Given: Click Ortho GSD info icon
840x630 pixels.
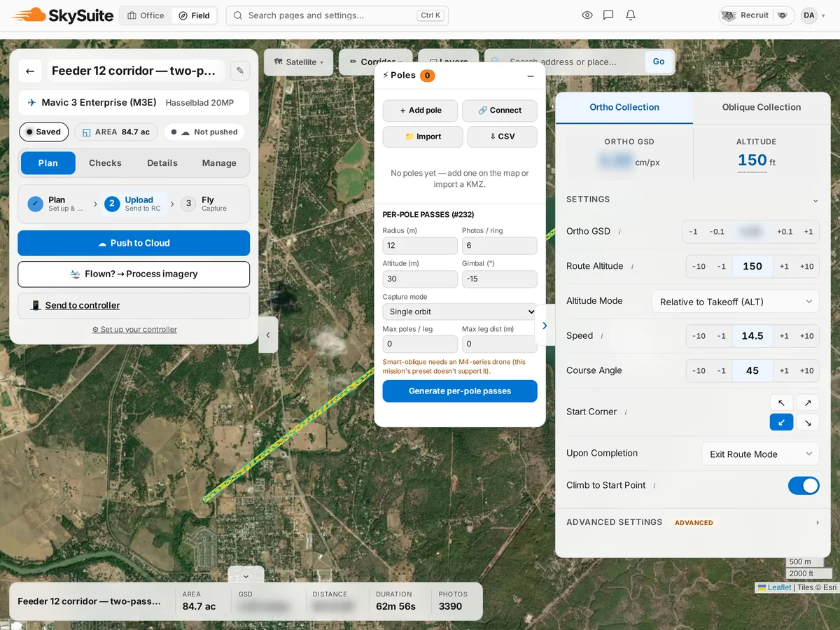Looking at the screenshot, I should click(x=619, y=232).
